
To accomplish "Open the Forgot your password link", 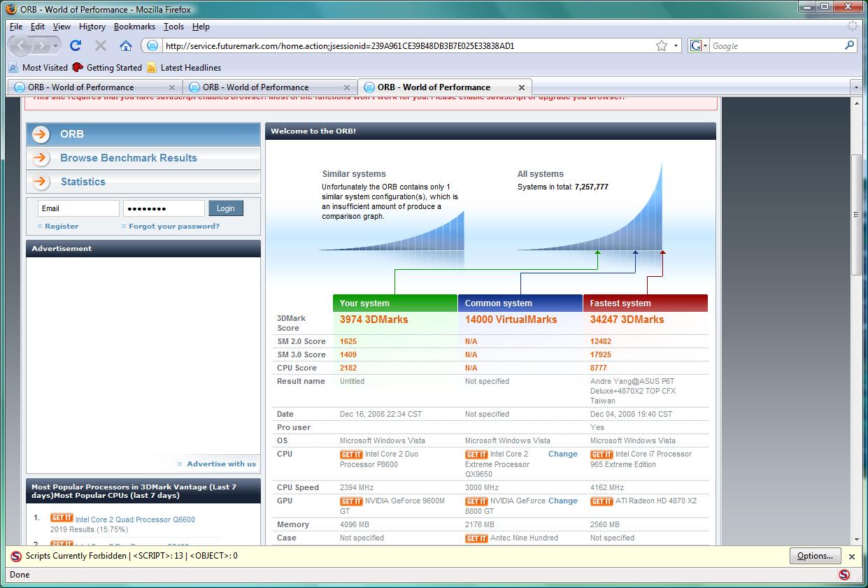I will [x=174, y=227].
